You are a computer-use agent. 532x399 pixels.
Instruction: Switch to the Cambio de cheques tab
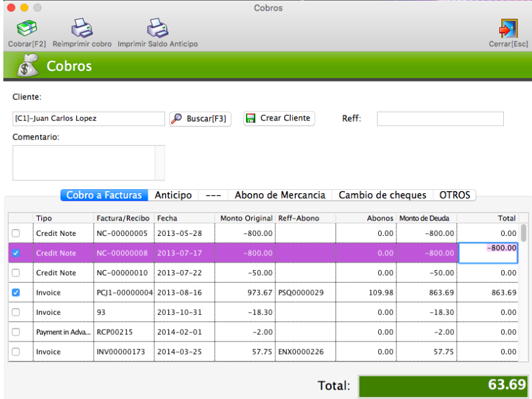(382, 195)
